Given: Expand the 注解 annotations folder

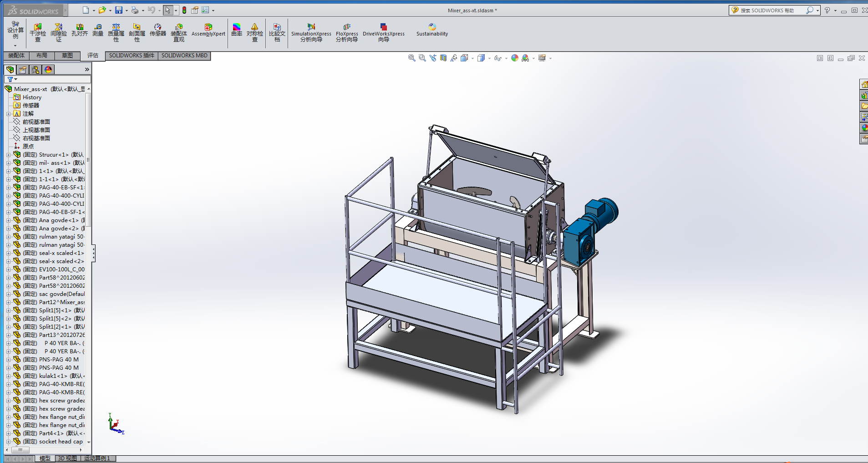Looking at the screenshot, I should 8,114.
